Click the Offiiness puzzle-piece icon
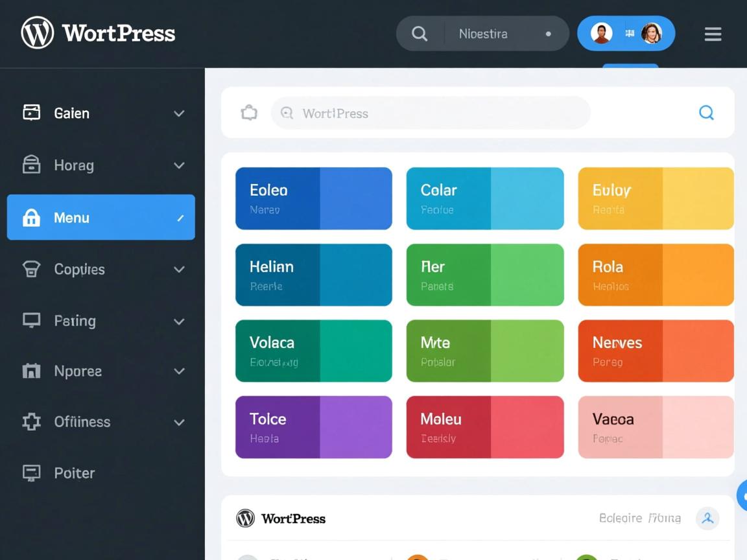This screenshot has height=560, width=747. pos(31,422)
